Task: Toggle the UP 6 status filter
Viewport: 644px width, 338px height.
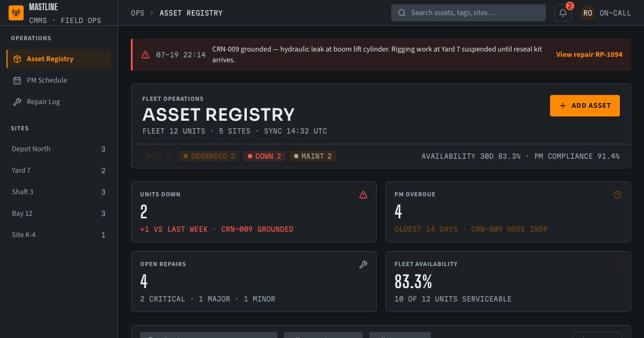Action: coord(158,156)
